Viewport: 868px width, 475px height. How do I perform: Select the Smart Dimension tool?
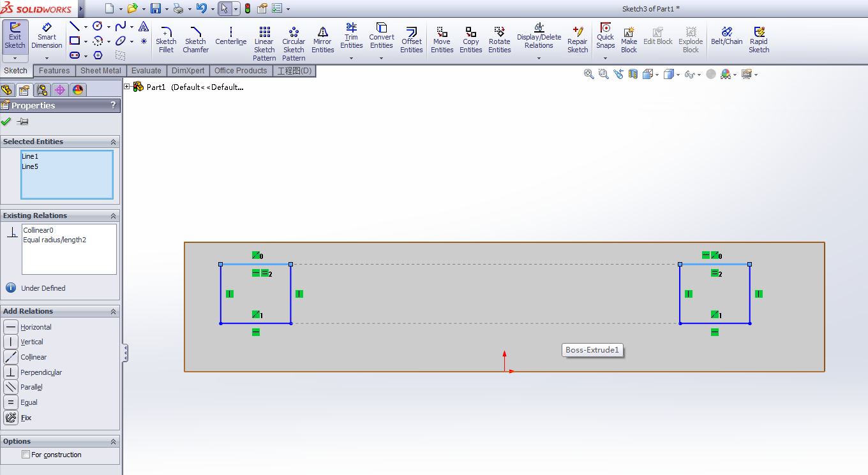tap(47, 36)
